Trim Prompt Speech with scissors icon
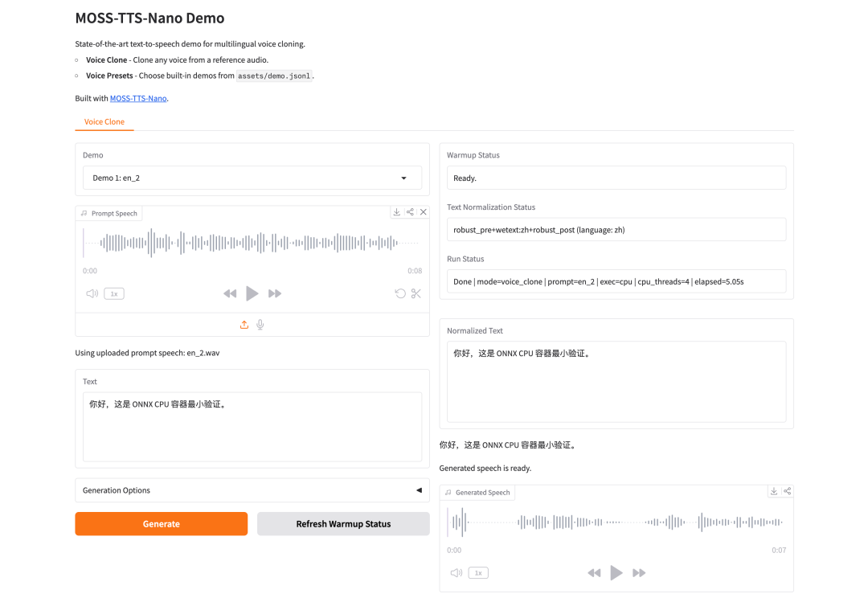The height and width of the screenshot is (598, 868). 416,293
